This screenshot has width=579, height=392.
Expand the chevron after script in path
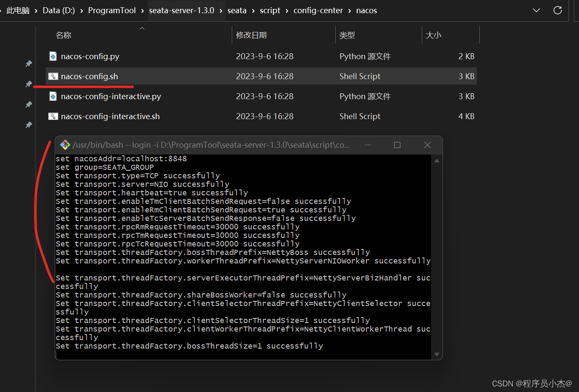tap(287, 11)
